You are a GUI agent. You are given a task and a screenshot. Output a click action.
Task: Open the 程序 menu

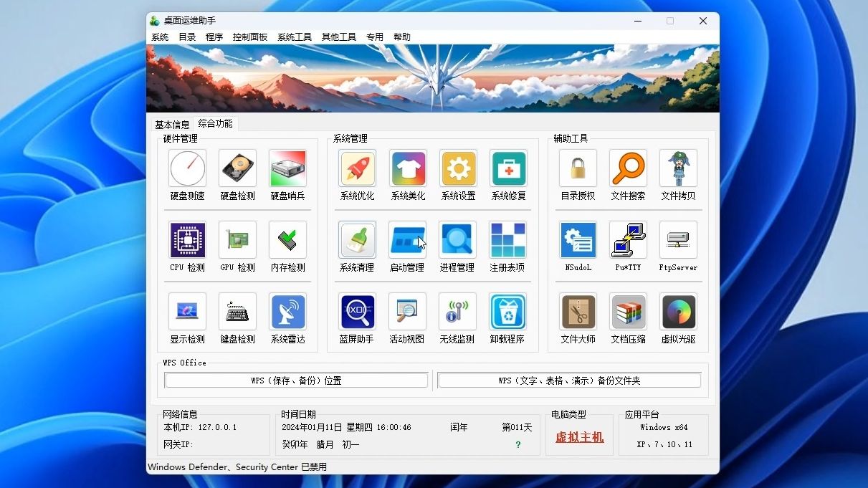point(214,37)
